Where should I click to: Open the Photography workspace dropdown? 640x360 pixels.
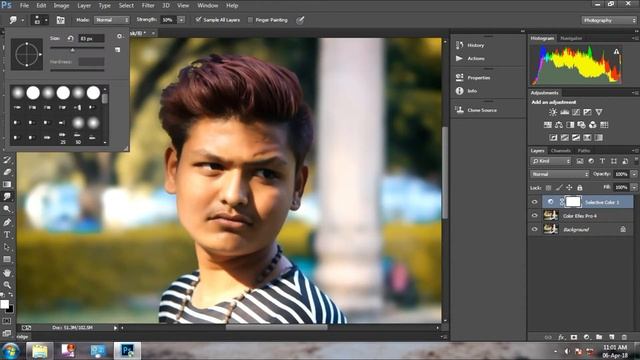(x=609, y=20)
